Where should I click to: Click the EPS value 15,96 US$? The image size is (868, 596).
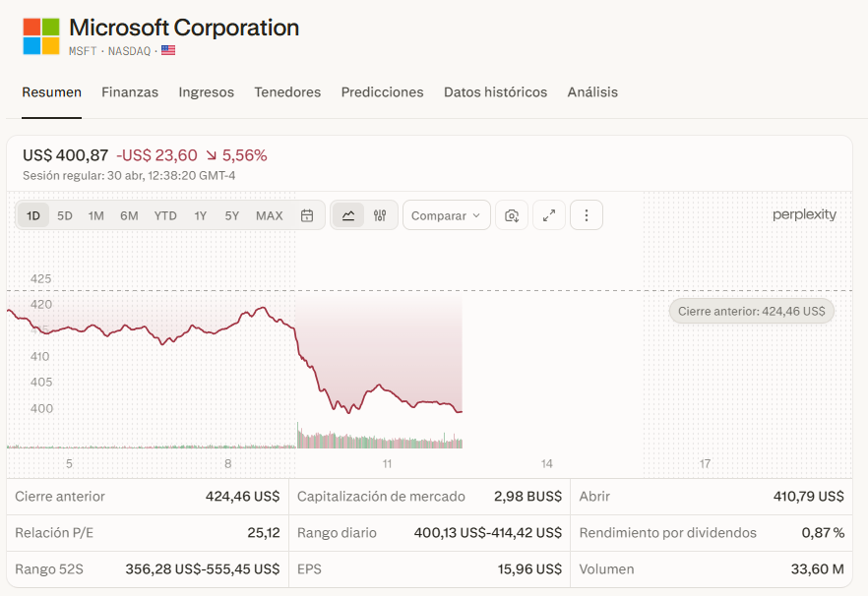[x=529, y=569]
